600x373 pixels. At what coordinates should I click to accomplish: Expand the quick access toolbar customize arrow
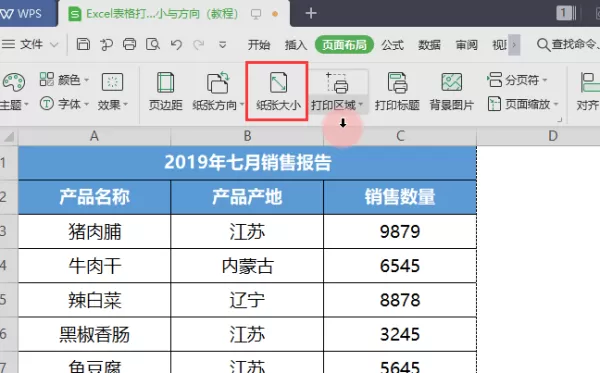(x=222, y=45)
